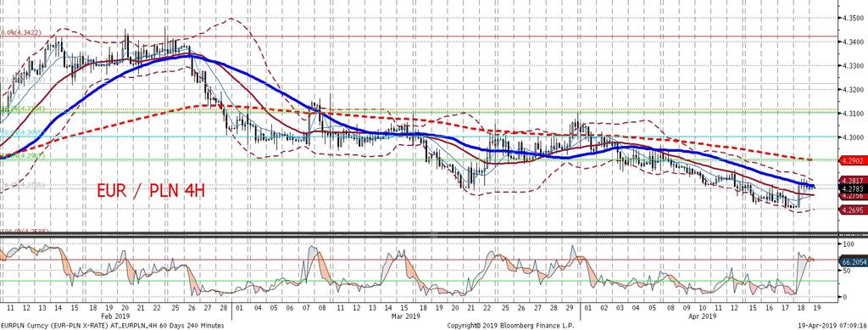Click the 19-Apr-2019 07:09:16 timestamp
Screen dimensions: 868x330
click(833, 325)
